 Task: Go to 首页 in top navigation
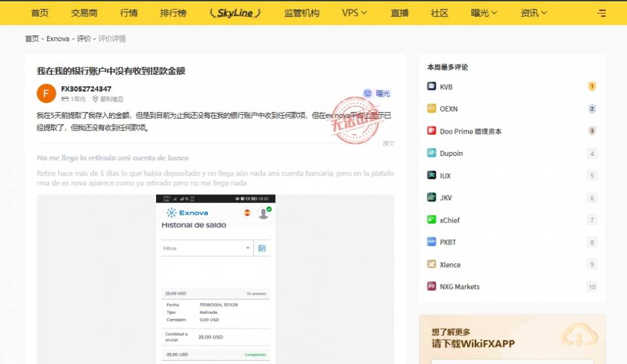pos(40,13)
